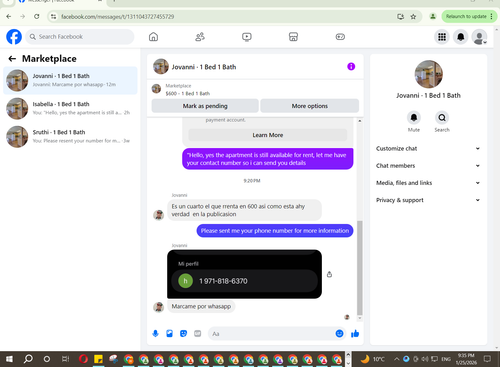
Task: Open the listing $600 - 1 Bed 1 Bath
Action: 188,93
